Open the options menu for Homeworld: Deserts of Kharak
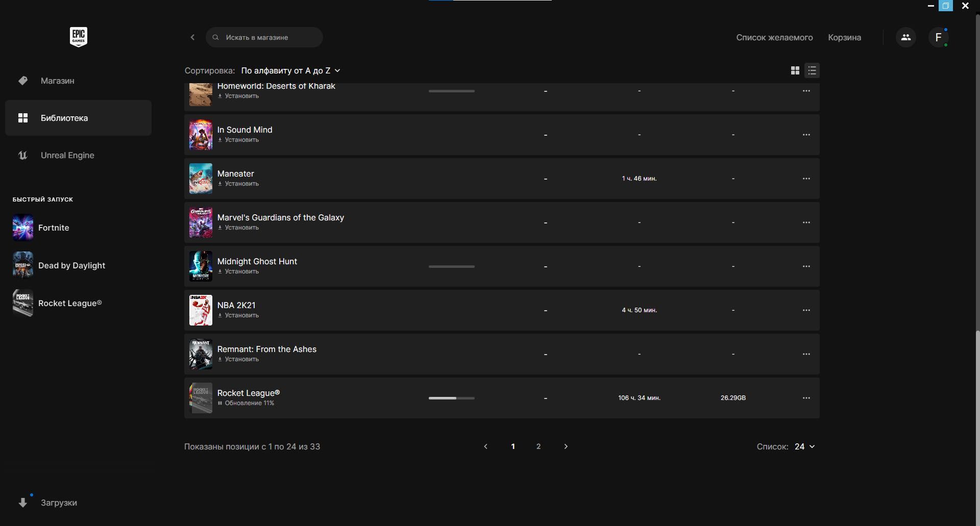This screenshot has height=526, width=980. (806, 91)
